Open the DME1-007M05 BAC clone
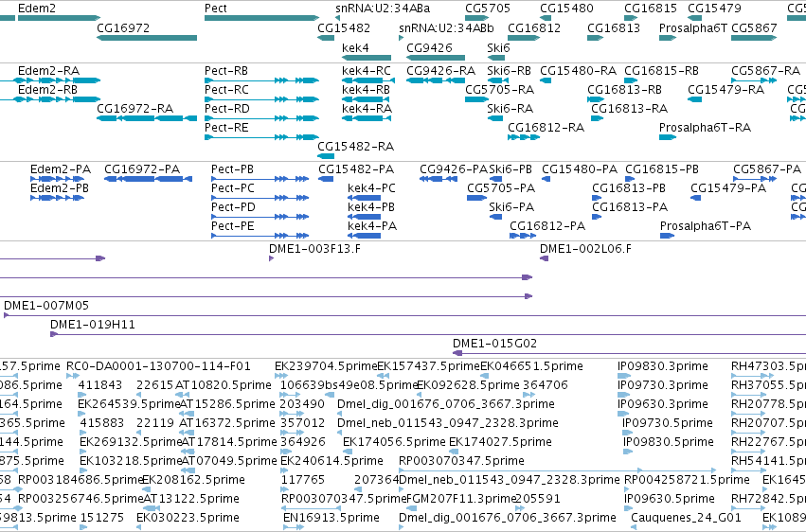 pos(405,315)
